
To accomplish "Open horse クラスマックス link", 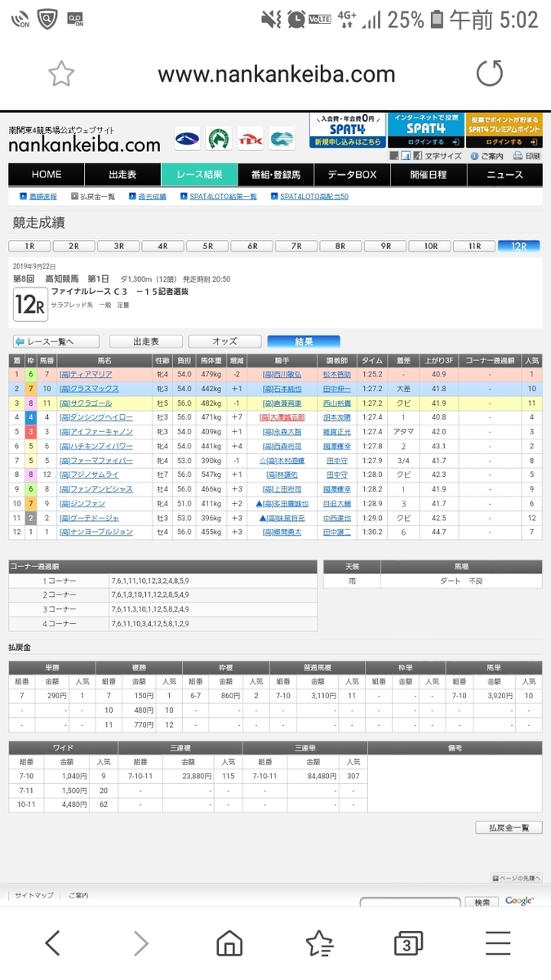I will 87,389.
